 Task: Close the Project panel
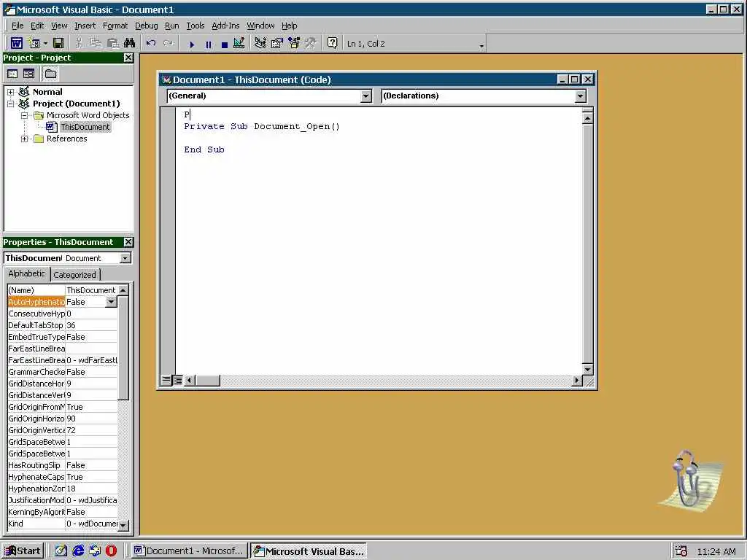tap(128, 58)
